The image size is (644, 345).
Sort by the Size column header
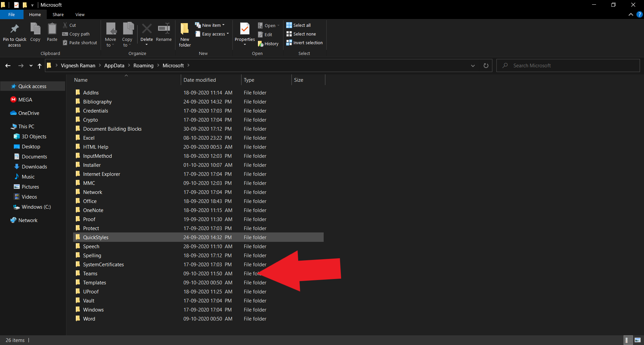[308, 80]
